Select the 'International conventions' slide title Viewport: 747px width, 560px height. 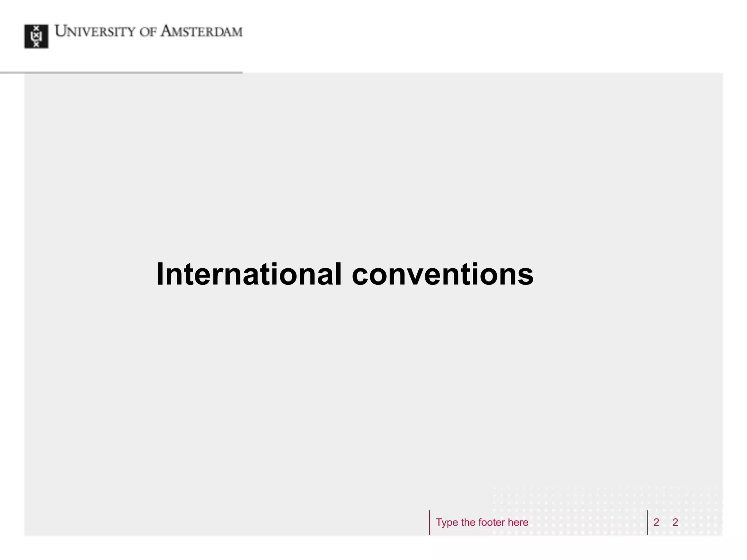(345, 274)
